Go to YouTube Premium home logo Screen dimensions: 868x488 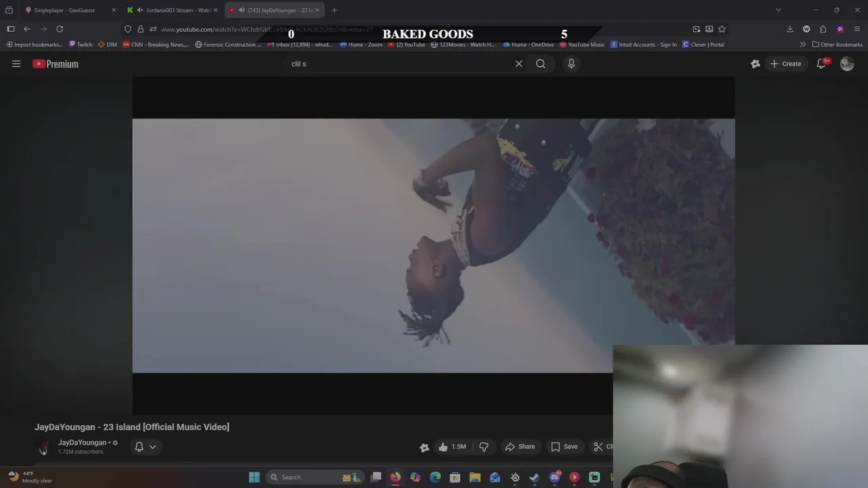pyautogui.click(x=56, y=64)
